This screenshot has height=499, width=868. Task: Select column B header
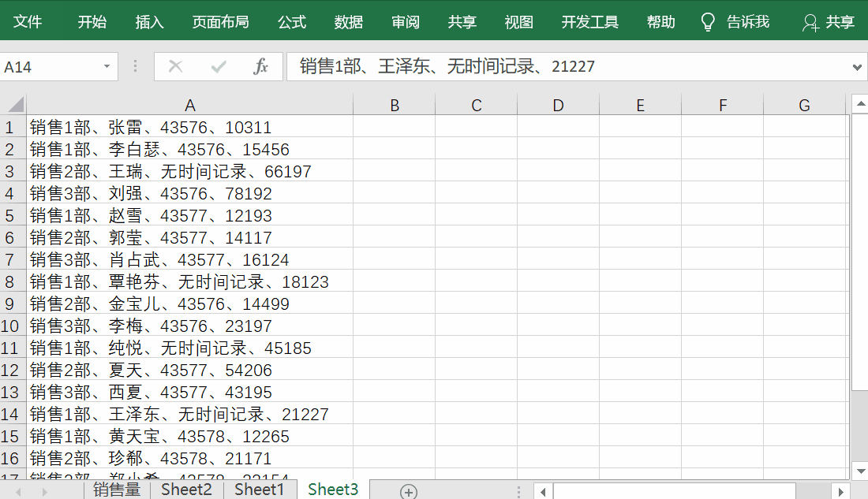click(394, 105)
